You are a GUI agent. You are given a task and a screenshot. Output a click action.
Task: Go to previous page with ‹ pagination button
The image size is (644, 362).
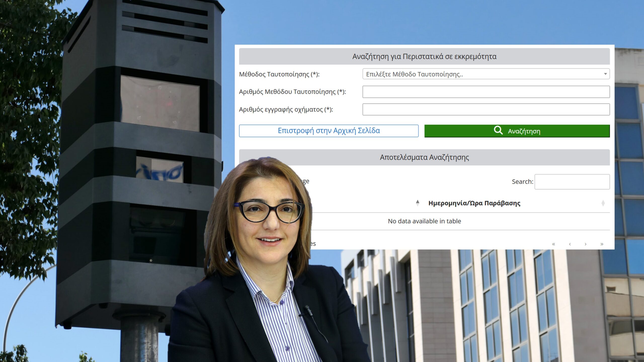click(x=570, y=244)
